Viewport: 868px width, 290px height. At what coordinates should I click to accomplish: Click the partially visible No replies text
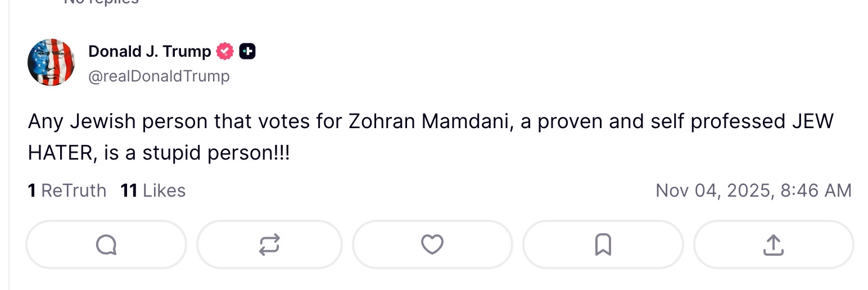(101, 2)
